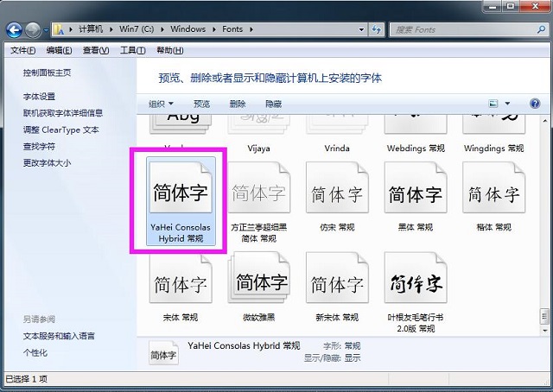Screen dimensions: 553x392
Task: Select the Fonts breadcrumb segment
Action: coord(232,29)
